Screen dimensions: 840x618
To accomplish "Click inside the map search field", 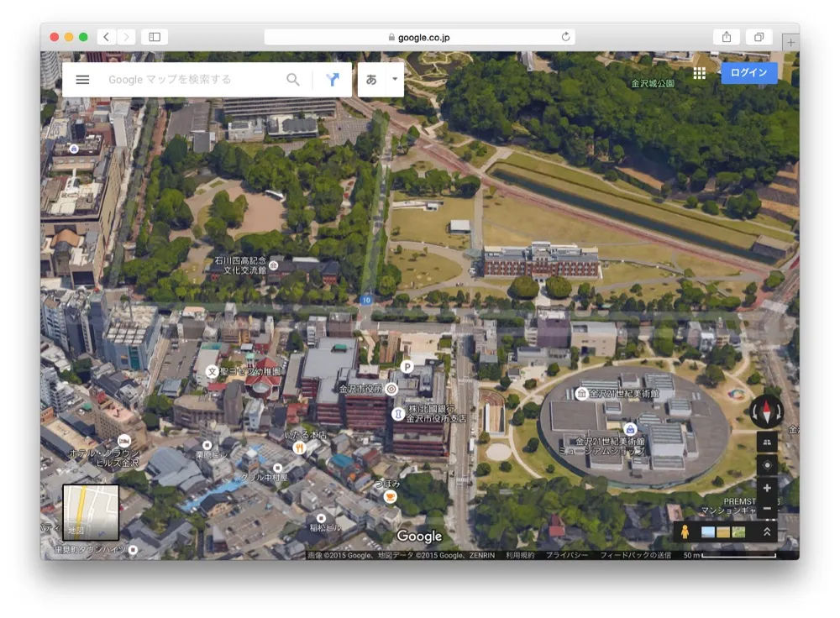I will pos(193,80).
